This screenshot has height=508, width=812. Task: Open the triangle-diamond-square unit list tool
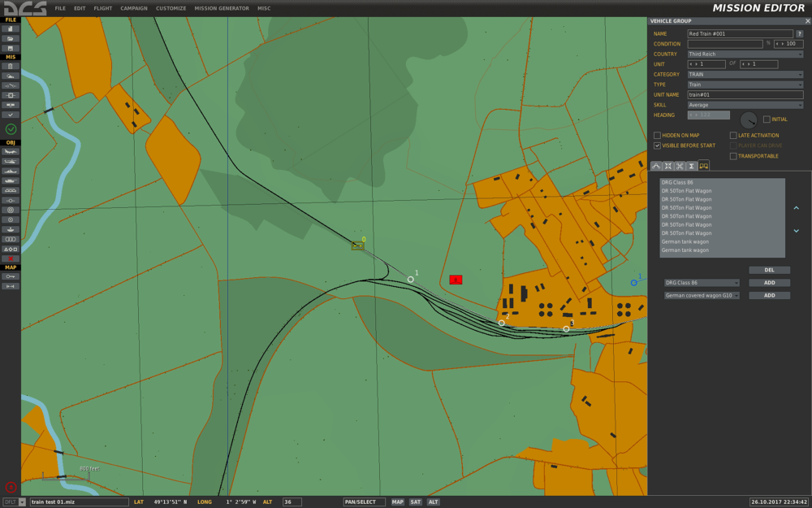click(x=11, y=249)
